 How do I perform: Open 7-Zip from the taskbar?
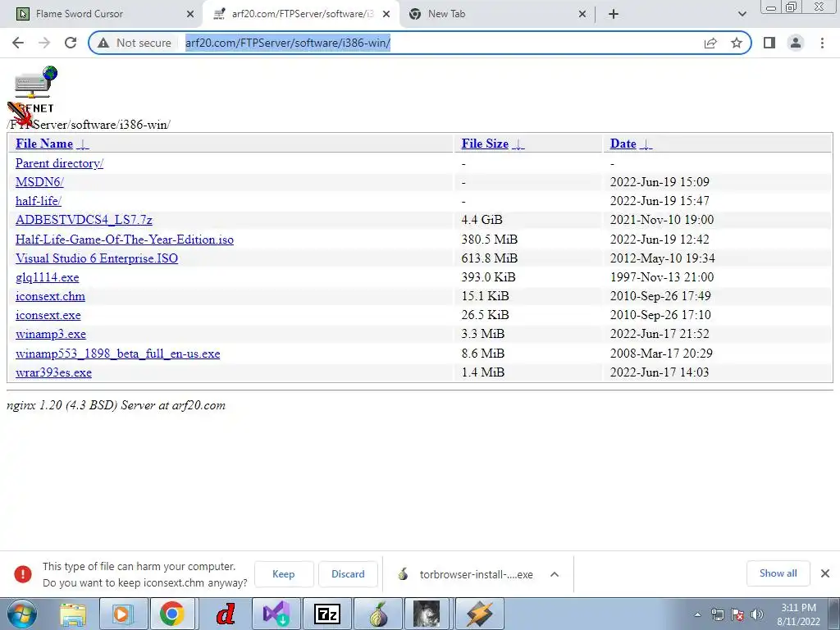tap(327, 614)
